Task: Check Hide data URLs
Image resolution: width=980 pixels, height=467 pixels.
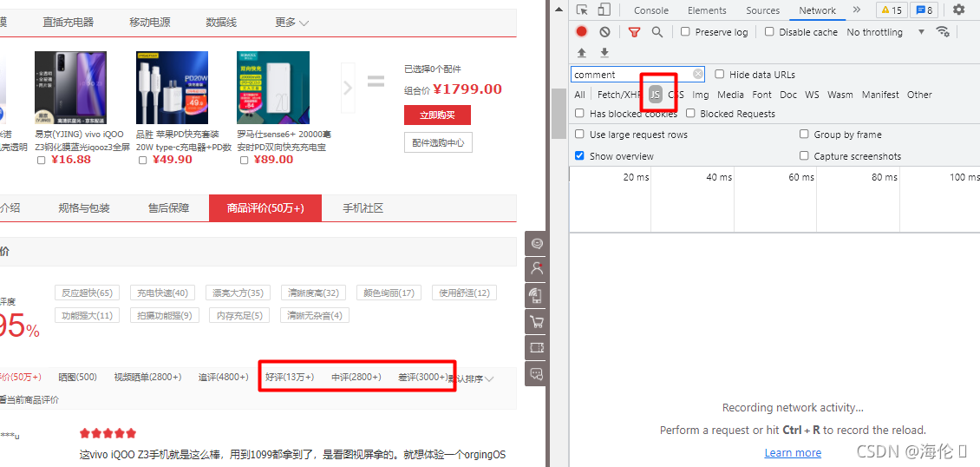Action: coord(719,75)
